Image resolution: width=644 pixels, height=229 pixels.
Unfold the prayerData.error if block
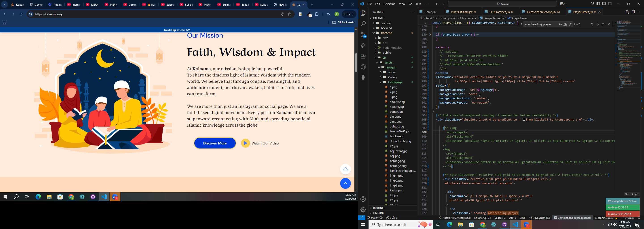[430, 35]
